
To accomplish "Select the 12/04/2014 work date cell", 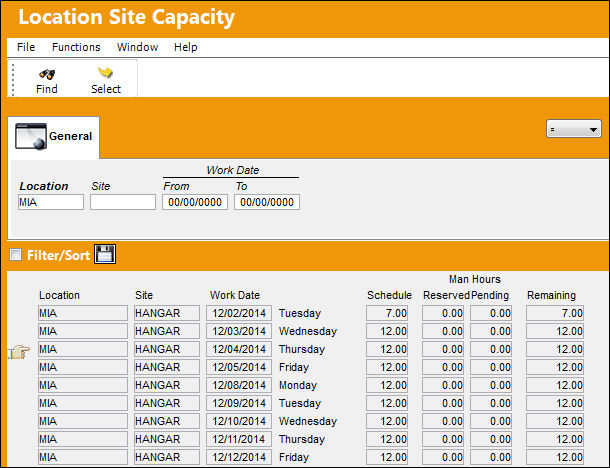I will tap(239, 349).
